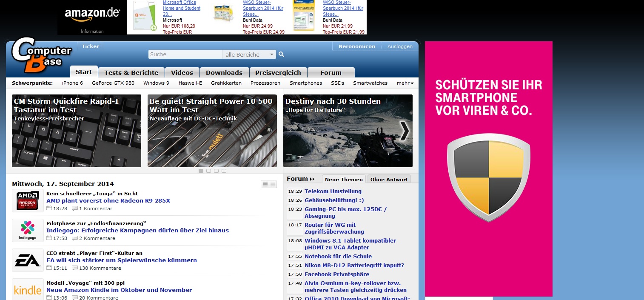Open the Notebook für die Schule thread
644x300 pixels.
click(x=338, y=257)
